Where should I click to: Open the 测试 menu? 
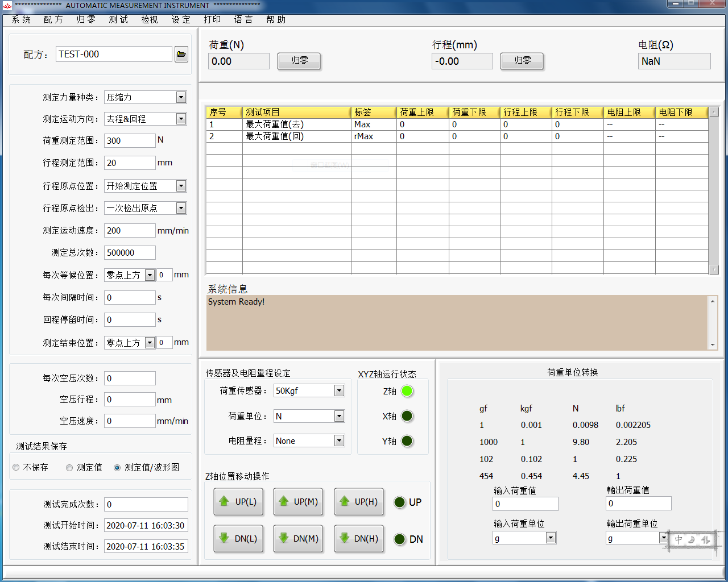click(118, 19)
